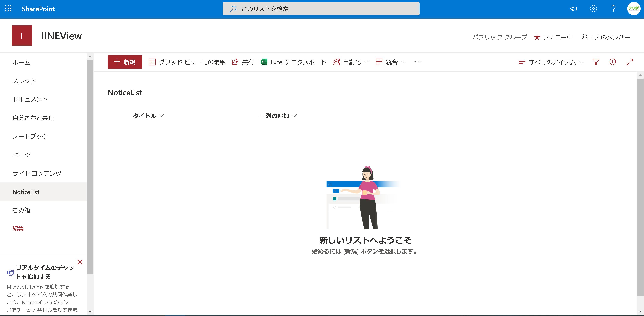Expand view to full screen
644x316 pixels.
click(630, 62)
